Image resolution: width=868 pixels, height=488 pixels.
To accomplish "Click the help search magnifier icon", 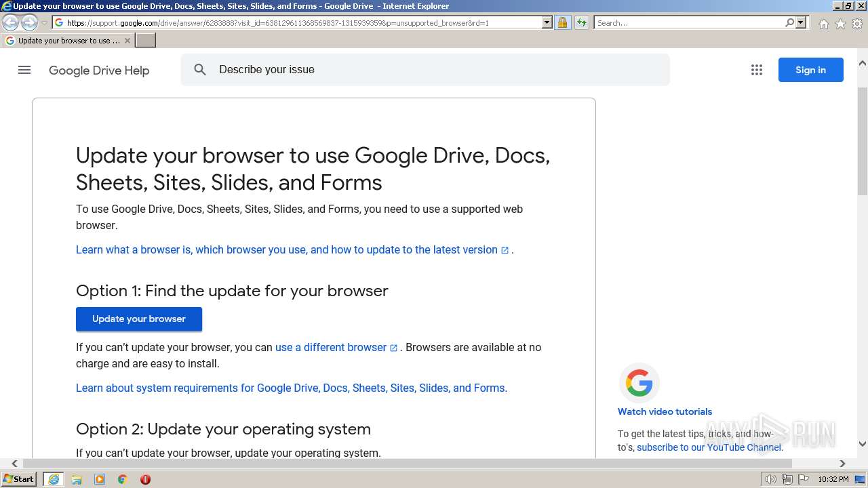I will (x=200, y=70).
